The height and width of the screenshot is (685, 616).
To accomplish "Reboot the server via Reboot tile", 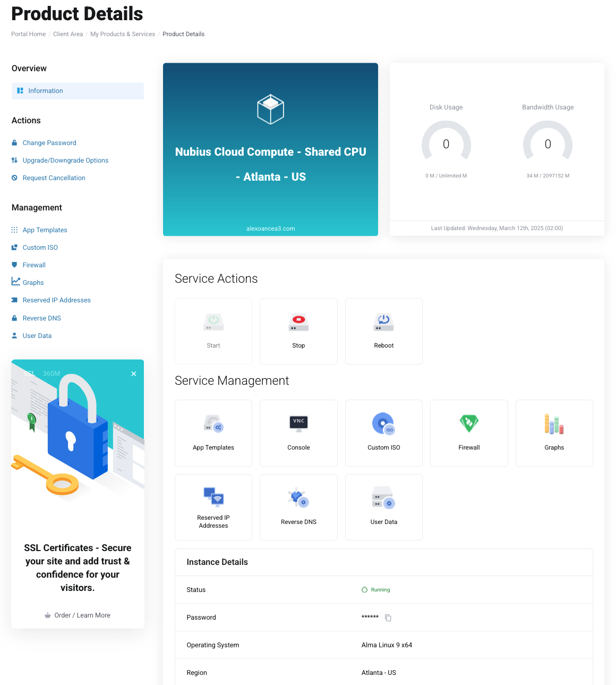I will [384, 331].
